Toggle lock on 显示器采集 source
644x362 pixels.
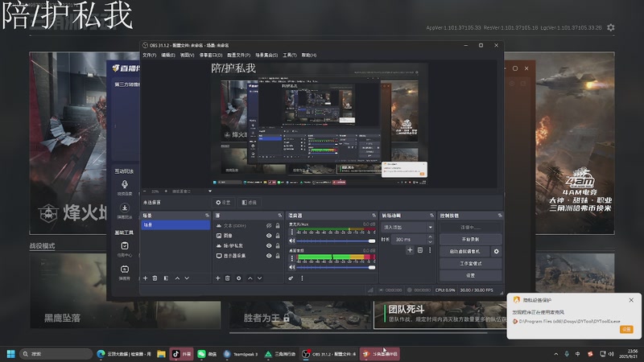(x=278, y=256)
